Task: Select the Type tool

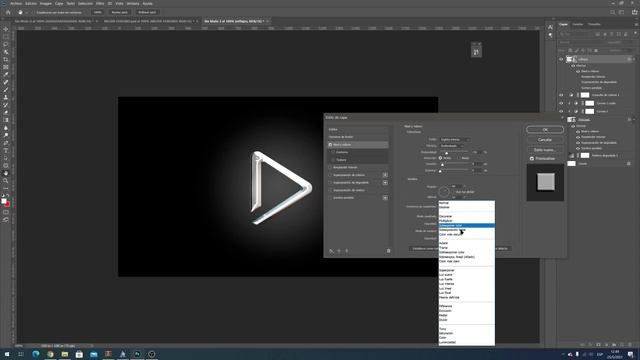Action: click(6, 151)
